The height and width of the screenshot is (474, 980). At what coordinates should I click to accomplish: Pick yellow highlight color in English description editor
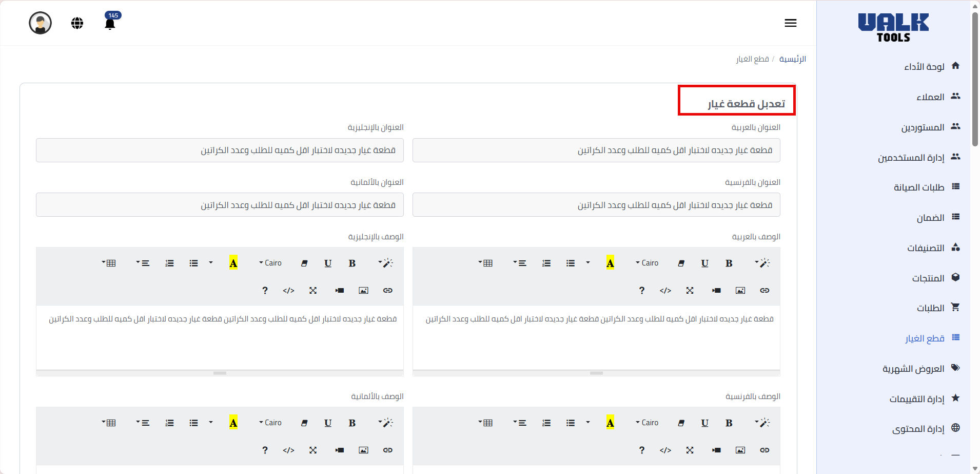[x=233, y=263]
